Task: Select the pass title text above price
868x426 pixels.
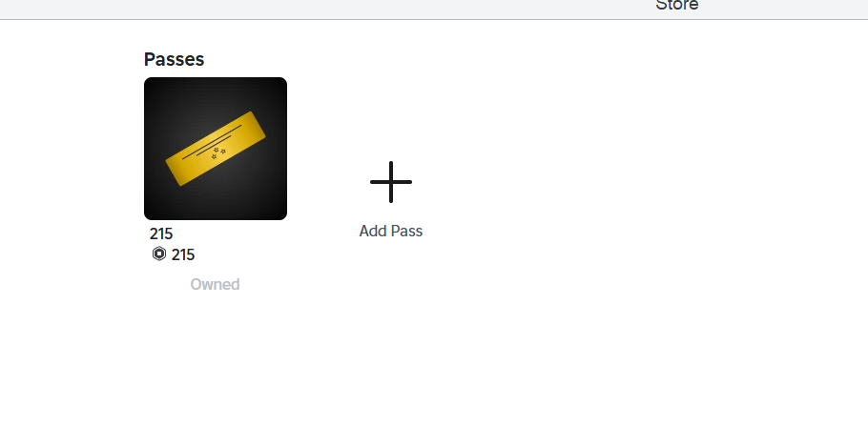Action: tap(161, 234)
